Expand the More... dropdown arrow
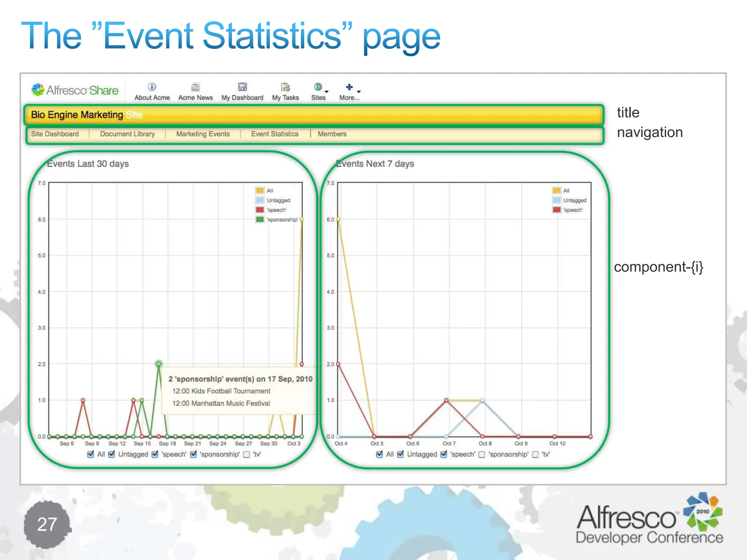Screen dimensions: 747x560 [359, 92]
